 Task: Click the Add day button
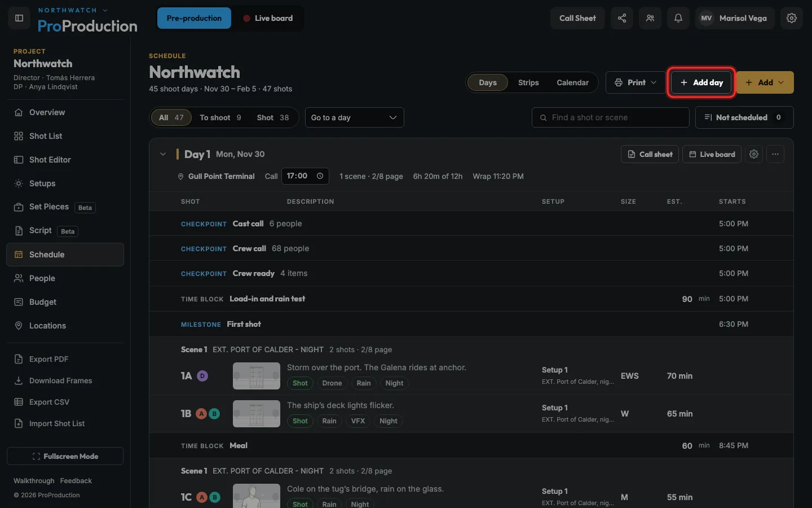[x=701, y=82]
